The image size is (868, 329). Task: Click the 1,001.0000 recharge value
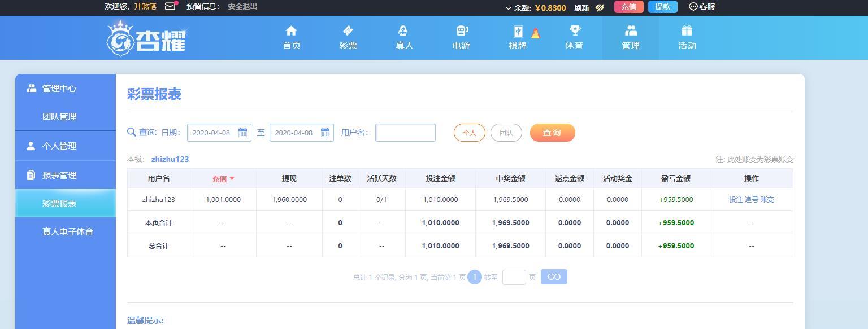223,200
